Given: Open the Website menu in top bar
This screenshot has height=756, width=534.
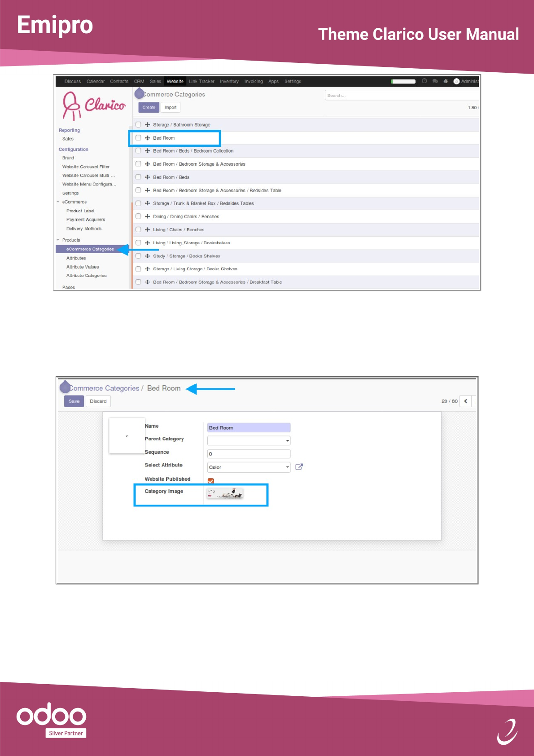Looking at the screenshot, I should tap(175, 81).
